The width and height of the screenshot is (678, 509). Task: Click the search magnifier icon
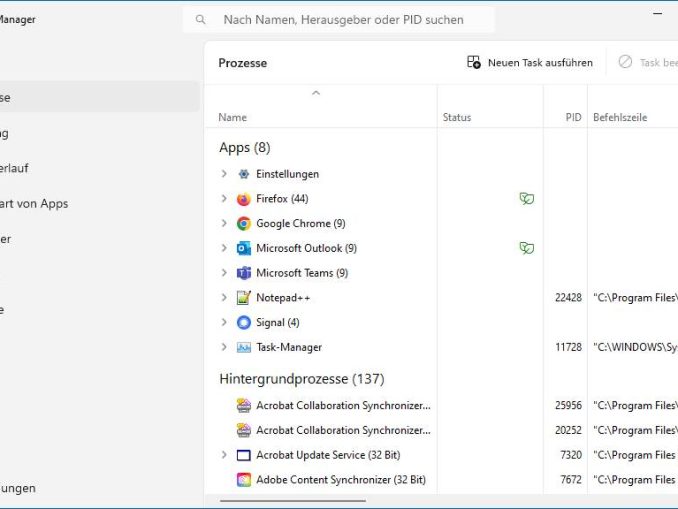click(200, 19)
